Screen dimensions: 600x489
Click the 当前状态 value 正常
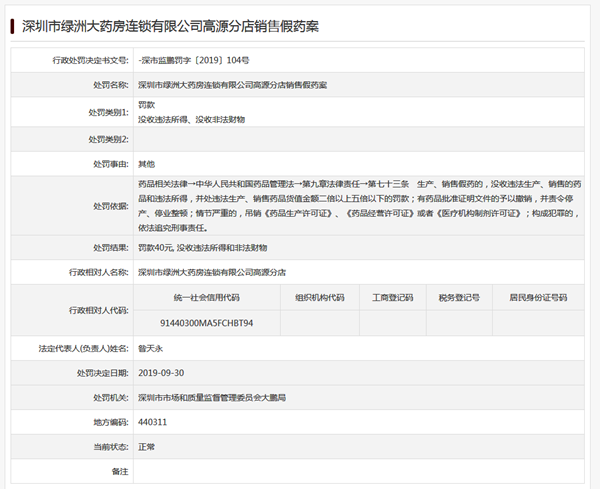pyautogui.click(x=147, y=446)
